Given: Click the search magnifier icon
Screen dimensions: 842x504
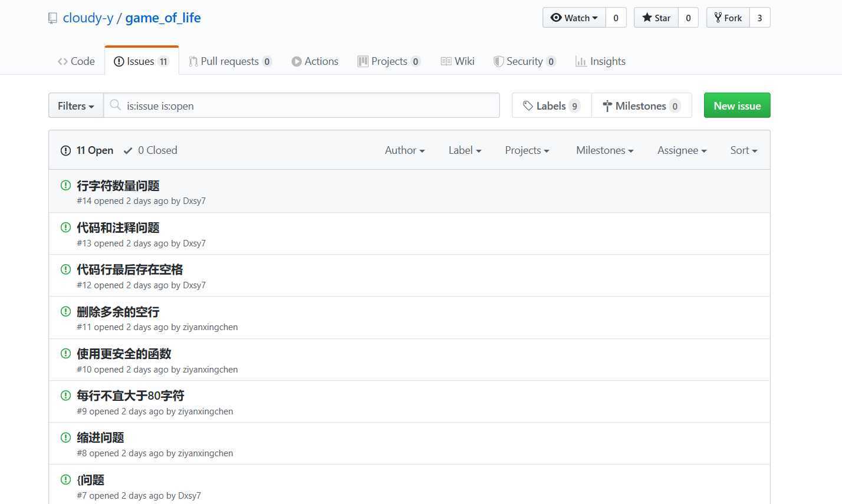Looking at the screenshot, I should point(116,105).
